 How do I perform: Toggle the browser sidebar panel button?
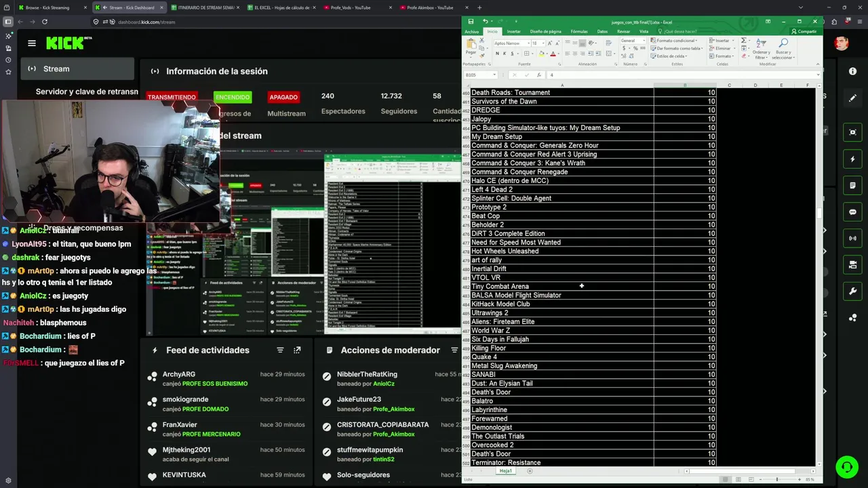(x=8, y=22)
